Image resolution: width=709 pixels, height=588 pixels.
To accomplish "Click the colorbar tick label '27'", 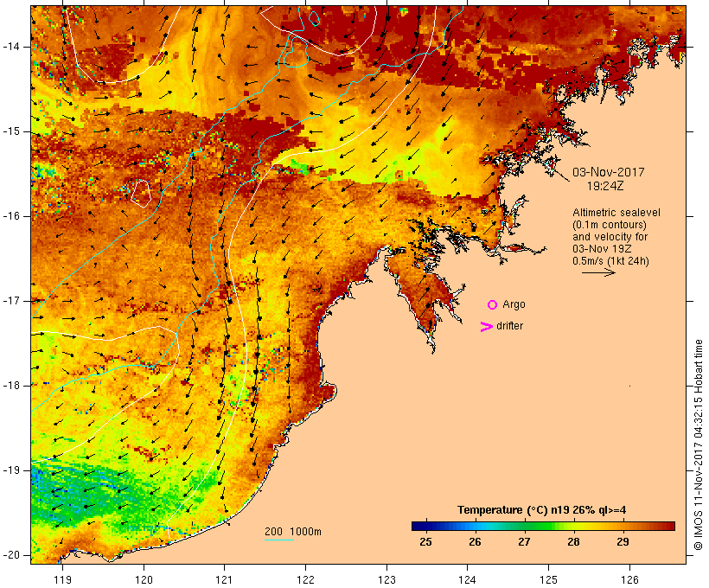I will pyautogui.click(x=524, y=542).
